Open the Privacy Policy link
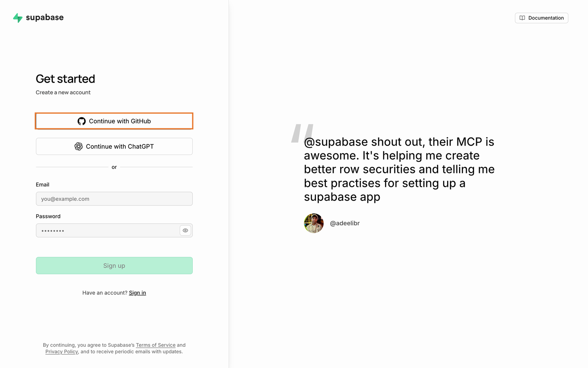 (x=62, y=352)
